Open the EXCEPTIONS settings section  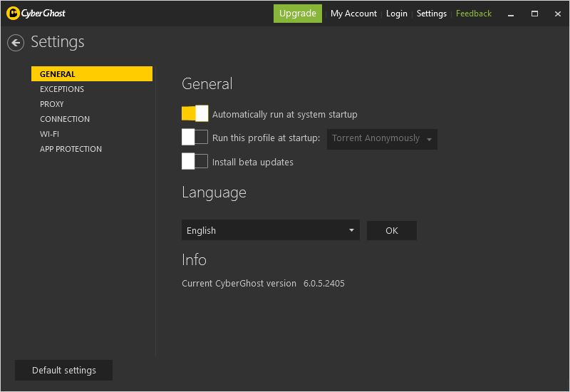[62, 89]
